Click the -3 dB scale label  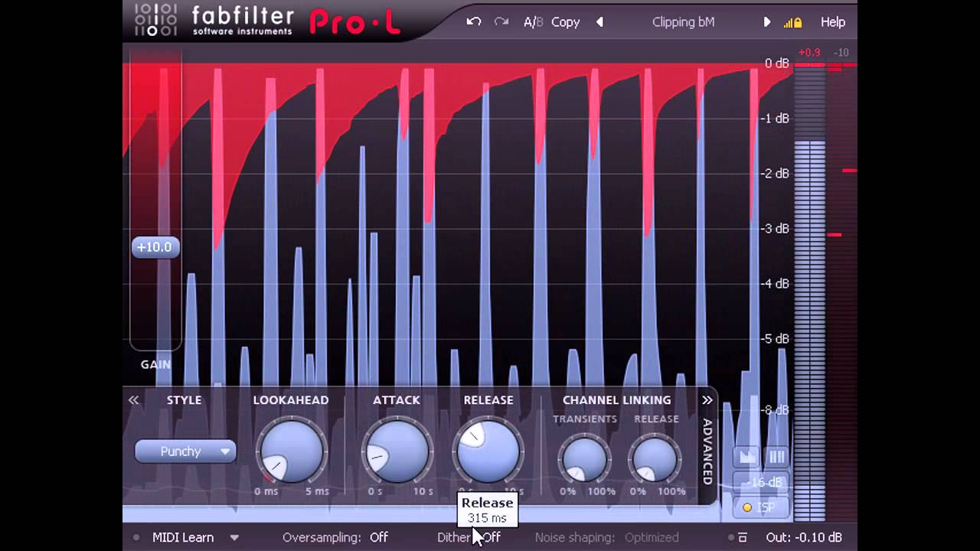click(776, 228)
